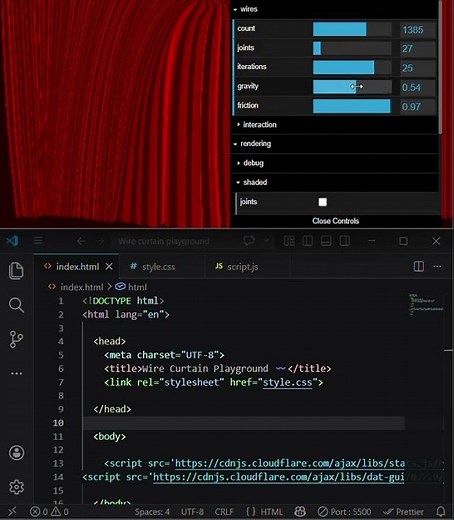Open the Copilot dropdown arrow in title bar
The height and width of the screenshot is (520, 454).
point(266,241)
